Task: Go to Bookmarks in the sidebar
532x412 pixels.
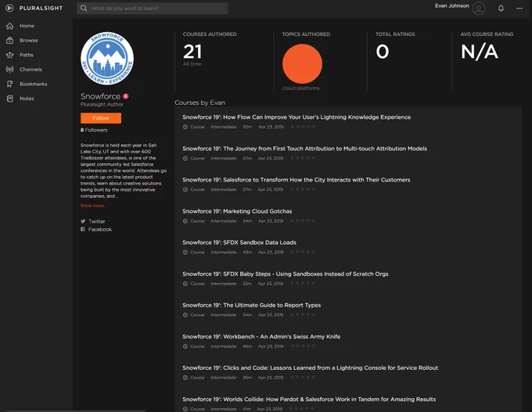Action: 33,84
